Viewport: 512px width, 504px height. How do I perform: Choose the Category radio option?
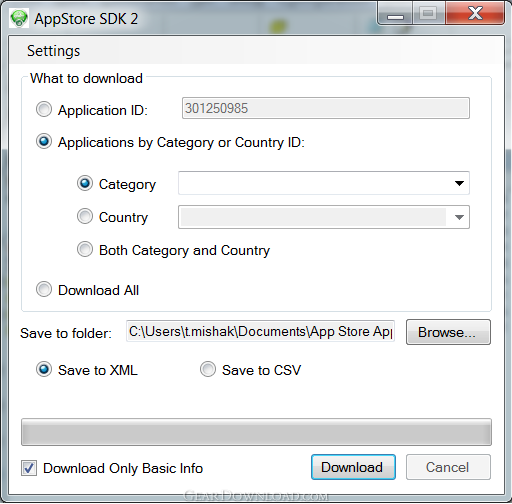(x=85, y=183)
